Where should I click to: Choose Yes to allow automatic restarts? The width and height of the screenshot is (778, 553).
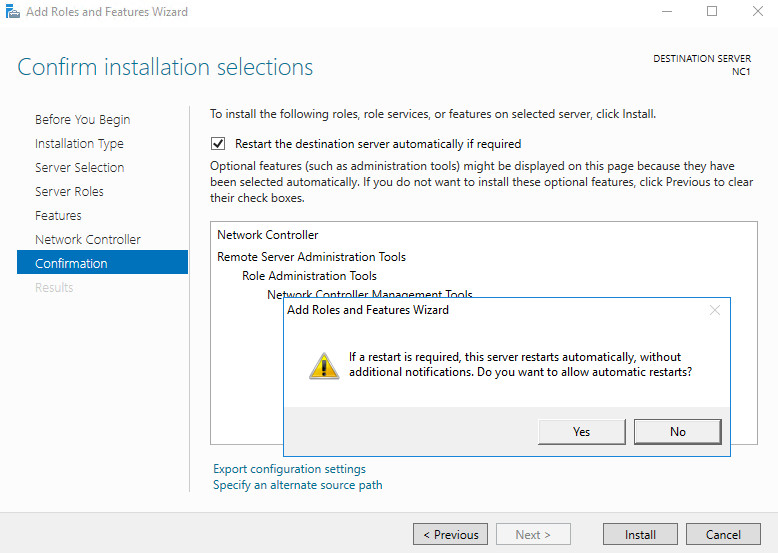582,432
